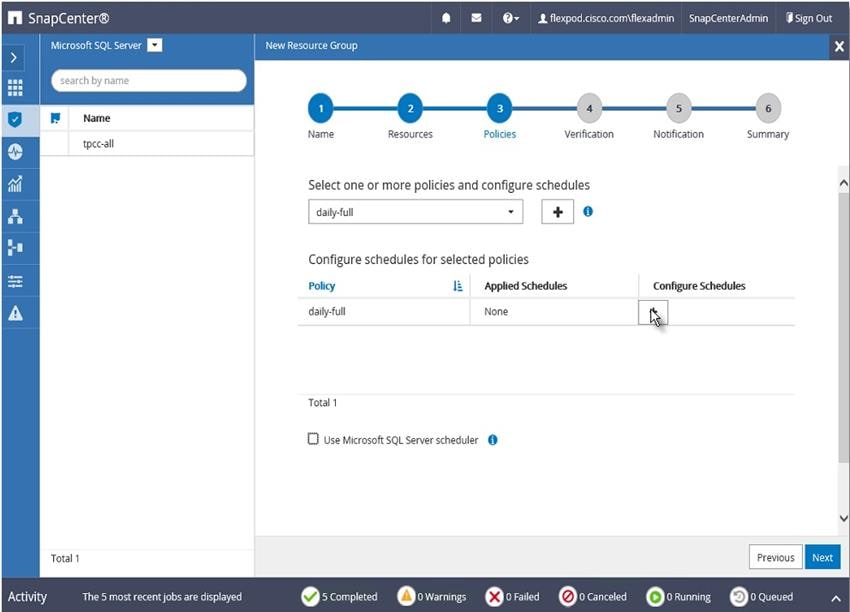Enable Use Microsoft SQL Server scheduler checkbox
Image resolution: width=850 pixels, height=612 pixels.
pos(313,439)
